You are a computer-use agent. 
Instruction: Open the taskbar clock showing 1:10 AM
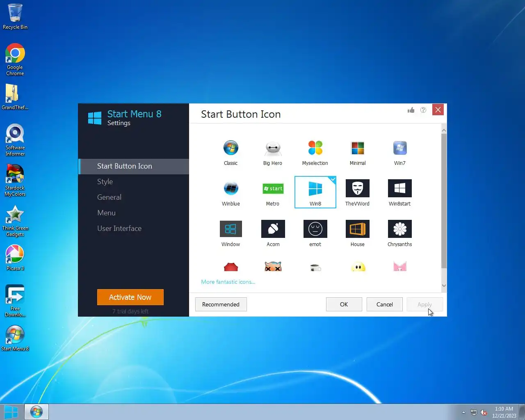(x=504, y=412)
